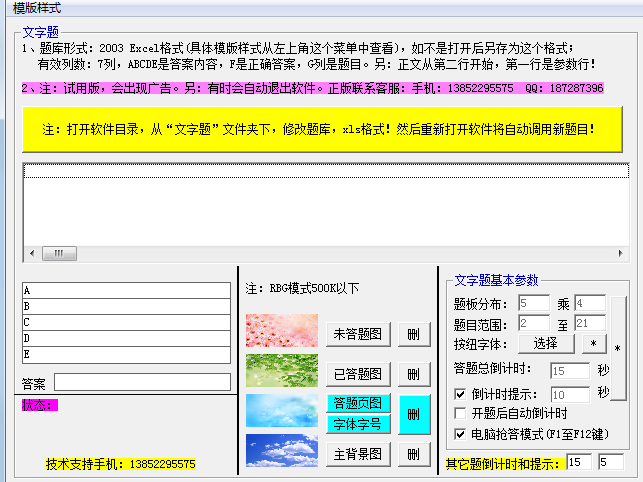Click the 已答题图 button
This screenshot has width=643, height=482.
[358, 374]
